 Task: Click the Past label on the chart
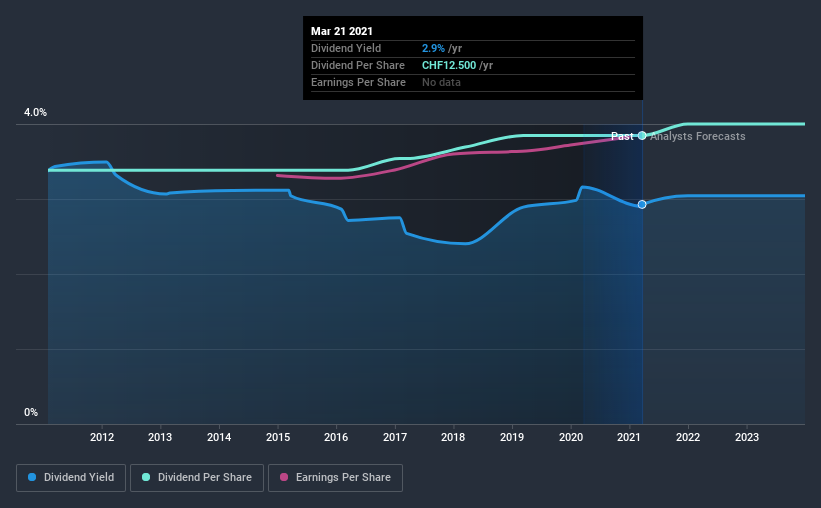pyautogui.click(x=622, y=136)
